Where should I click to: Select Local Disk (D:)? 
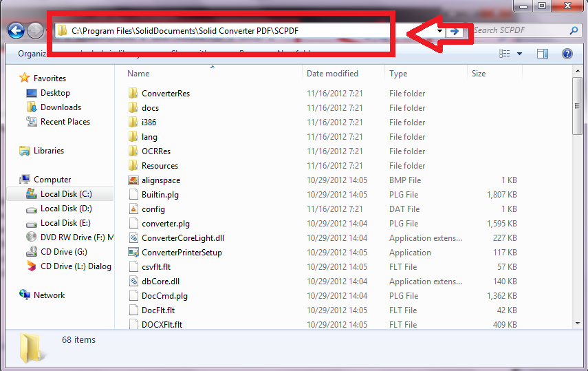click(66, 209)
